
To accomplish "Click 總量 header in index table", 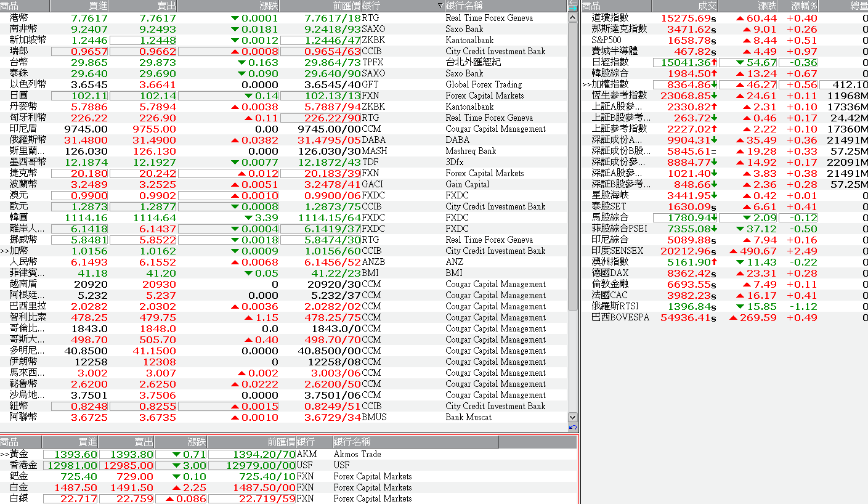I will (843, 6).
